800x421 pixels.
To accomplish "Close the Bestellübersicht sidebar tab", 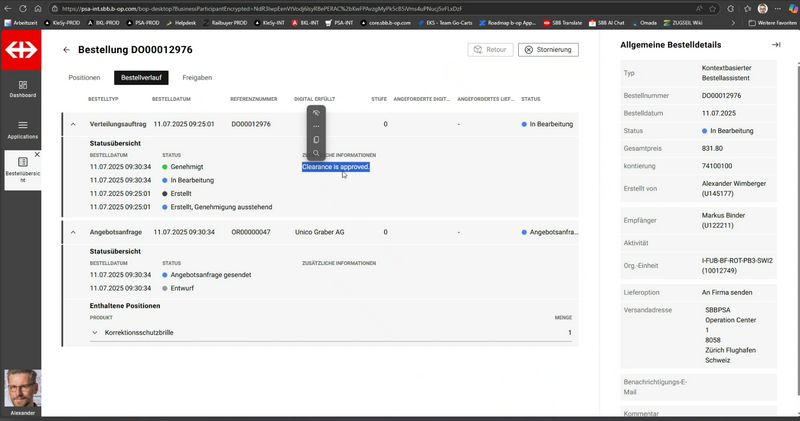I will point(37,156).
